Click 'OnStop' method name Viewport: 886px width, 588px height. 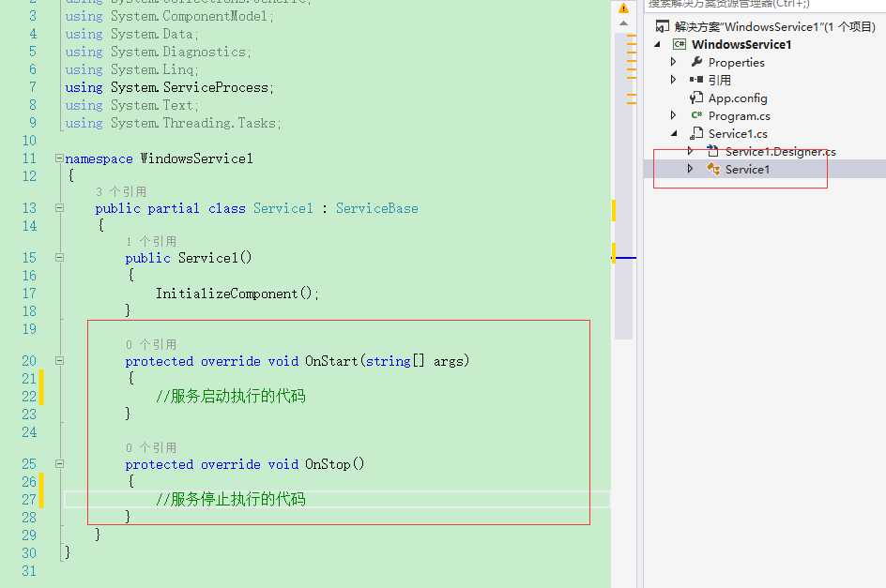point(328,463)
